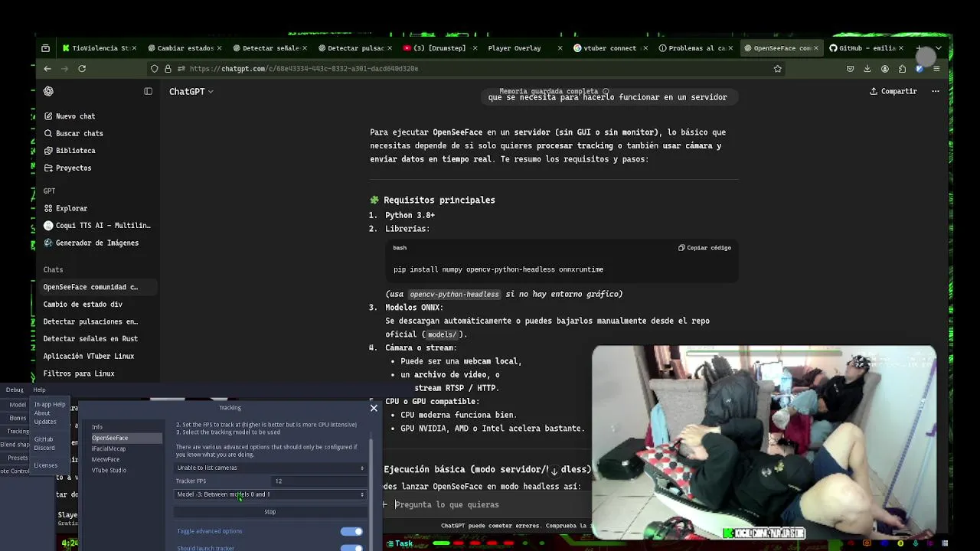The image size is (980, 551).
Task: Click the site security shield in address bar
Action: 155,68
